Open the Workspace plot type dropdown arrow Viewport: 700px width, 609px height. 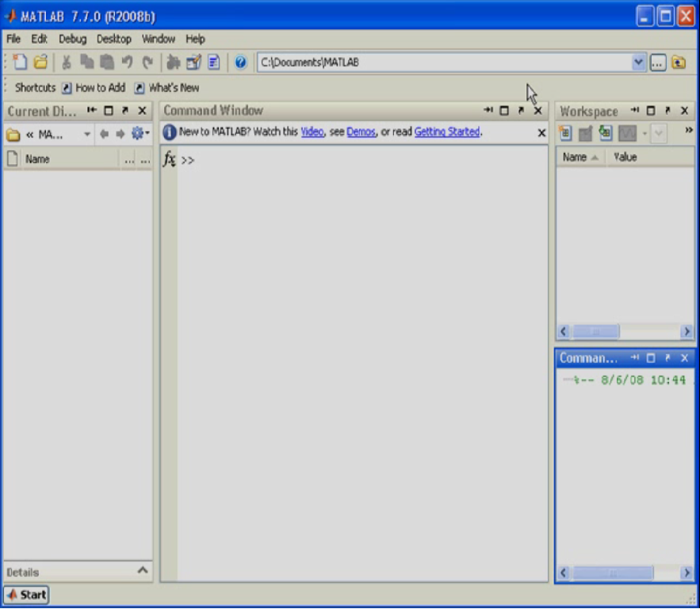(645, 133)
